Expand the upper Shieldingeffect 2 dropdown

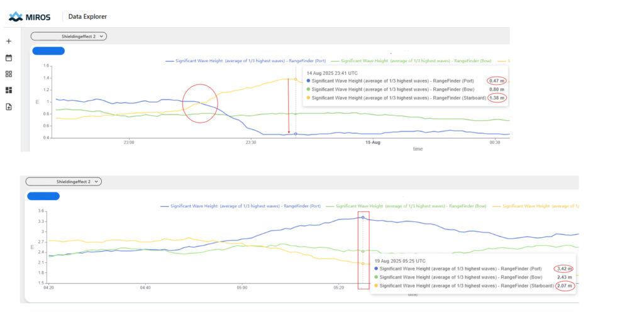(69, 36)
